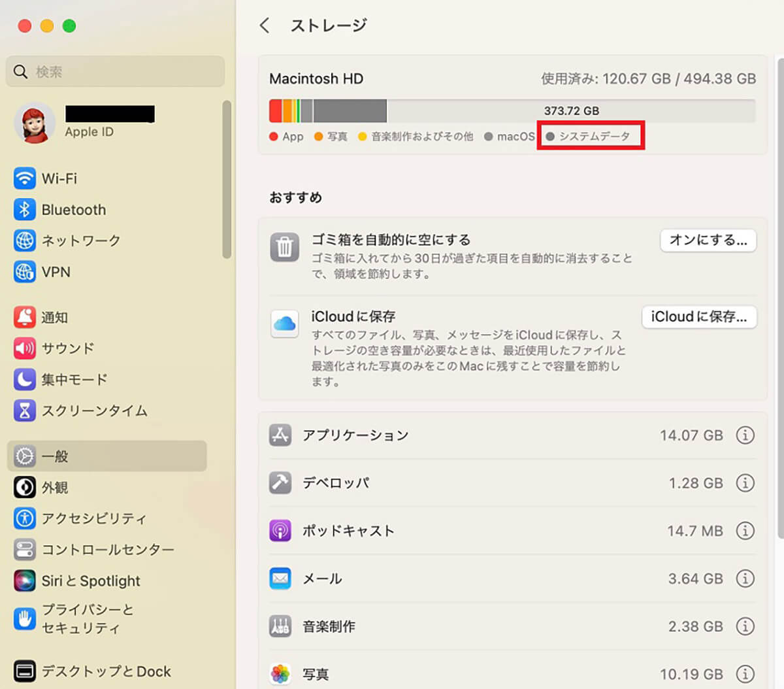Click the アプリケーション App Store icon
Viewport: 784px width, 689px height.
(x=280, y=435)
